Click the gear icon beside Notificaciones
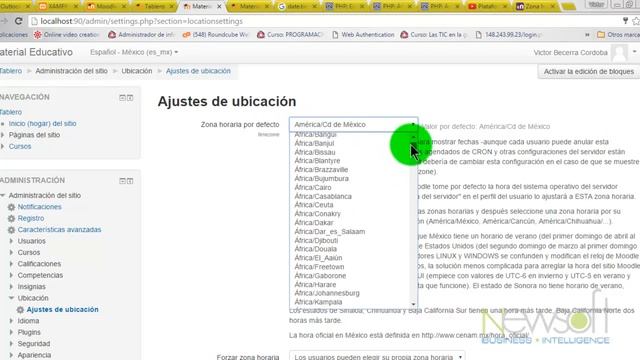Screen dimensions: 640x360 point(11,207)
